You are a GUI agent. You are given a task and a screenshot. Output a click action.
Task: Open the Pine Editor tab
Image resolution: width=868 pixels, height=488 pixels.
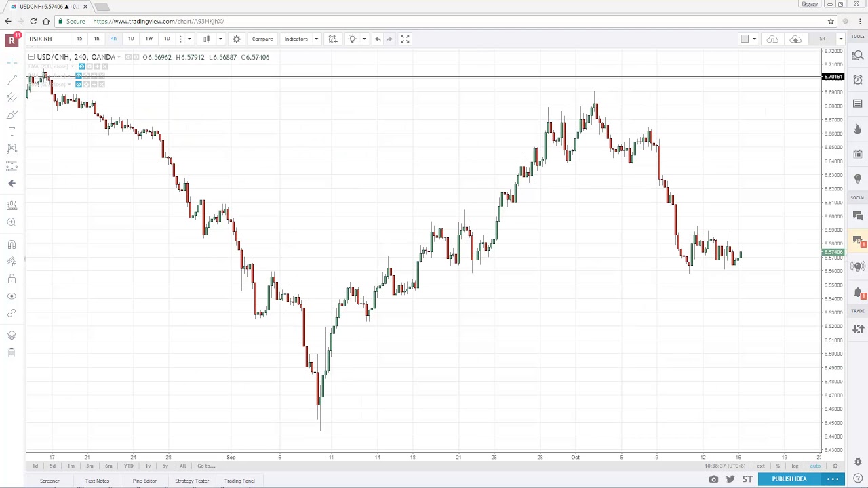144,481
